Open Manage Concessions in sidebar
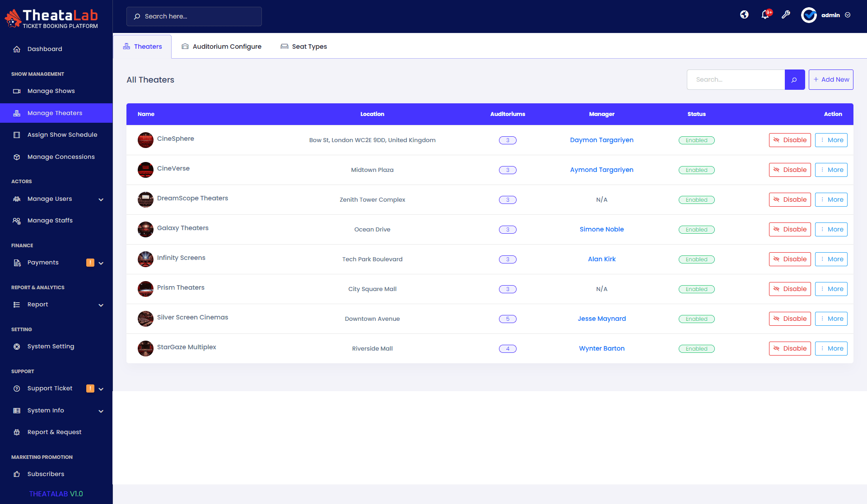This screenshot has width=867, height=504. click(x=61, y=157)
